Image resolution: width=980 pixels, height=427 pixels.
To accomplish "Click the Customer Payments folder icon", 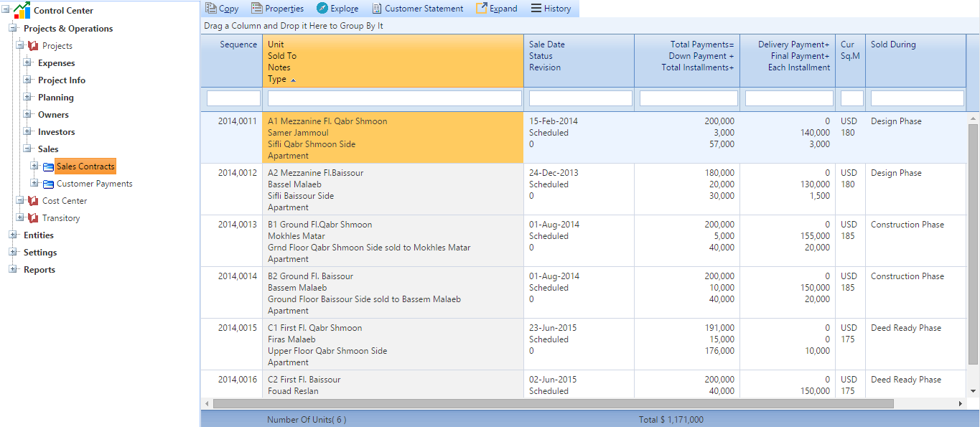I will [x=48, y=184].
